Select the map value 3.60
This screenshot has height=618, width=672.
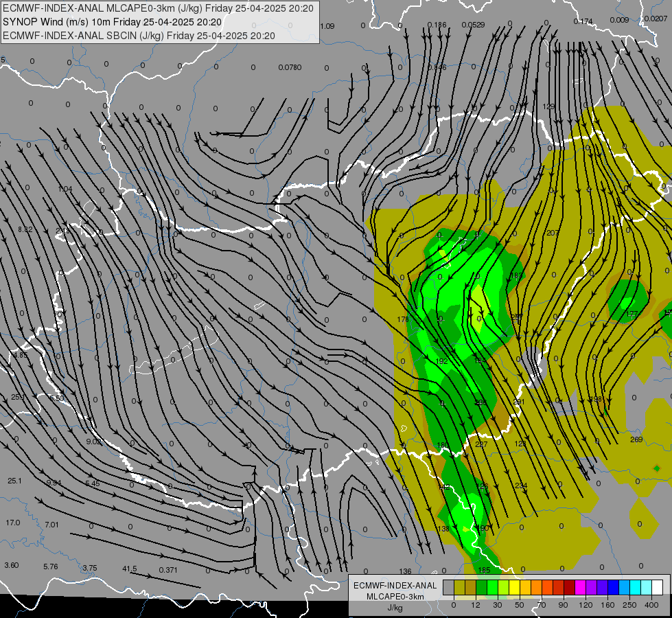pyautogui.click(x=12, y=565)
